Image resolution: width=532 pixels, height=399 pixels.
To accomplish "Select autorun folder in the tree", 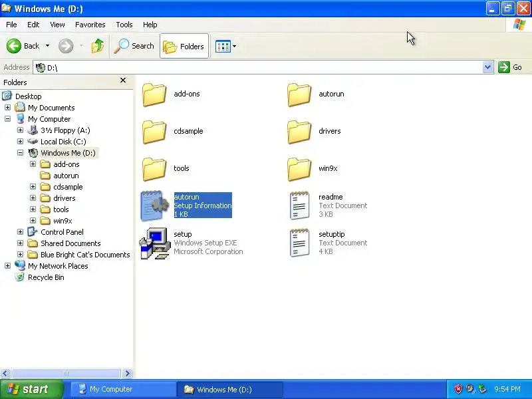I will 66,176.
